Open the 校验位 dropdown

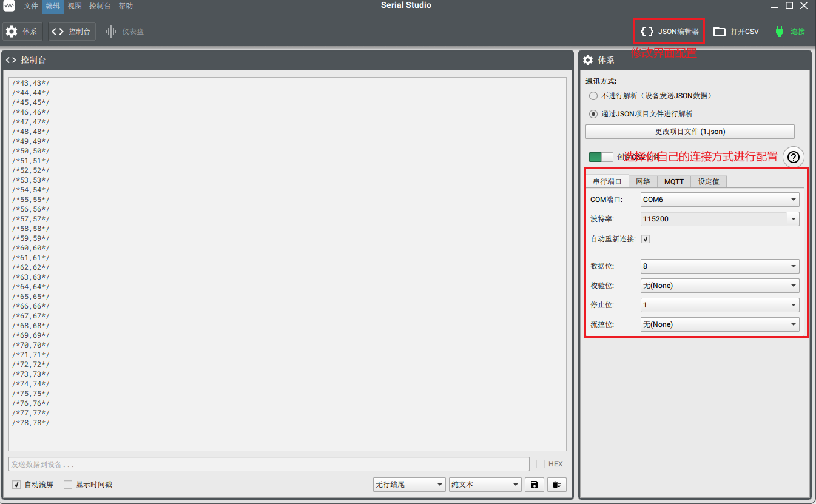720,286
